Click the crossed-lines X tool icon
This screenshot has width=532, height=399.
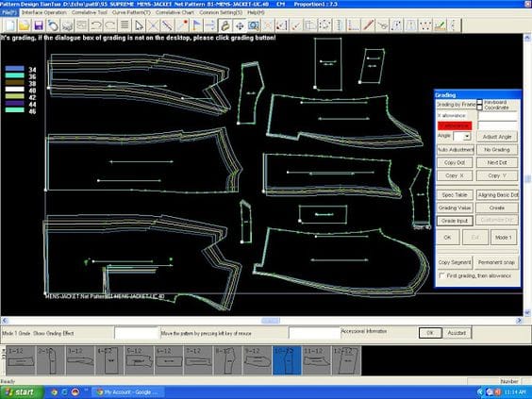pyautogui.click(x=153, y=25)
